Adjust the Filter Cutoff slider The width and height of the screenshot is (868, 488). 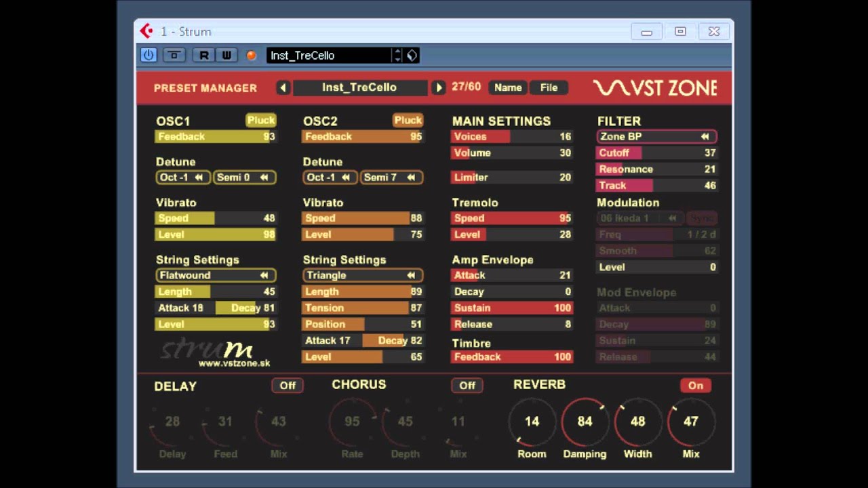point(657,153)
